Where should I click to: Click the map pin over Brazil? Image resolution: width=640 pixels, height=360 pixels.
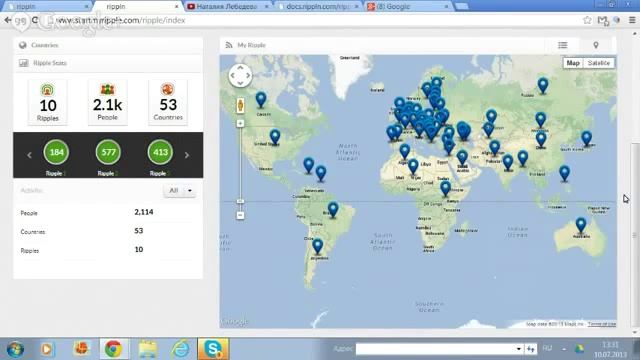(x=333, y=210)
